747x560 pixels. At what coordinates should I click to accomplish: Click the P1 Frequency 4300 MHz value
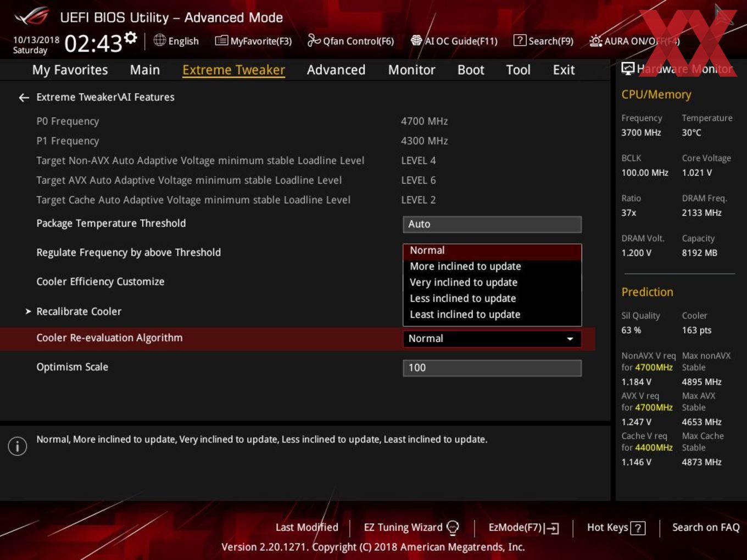(x=424, y=141)
